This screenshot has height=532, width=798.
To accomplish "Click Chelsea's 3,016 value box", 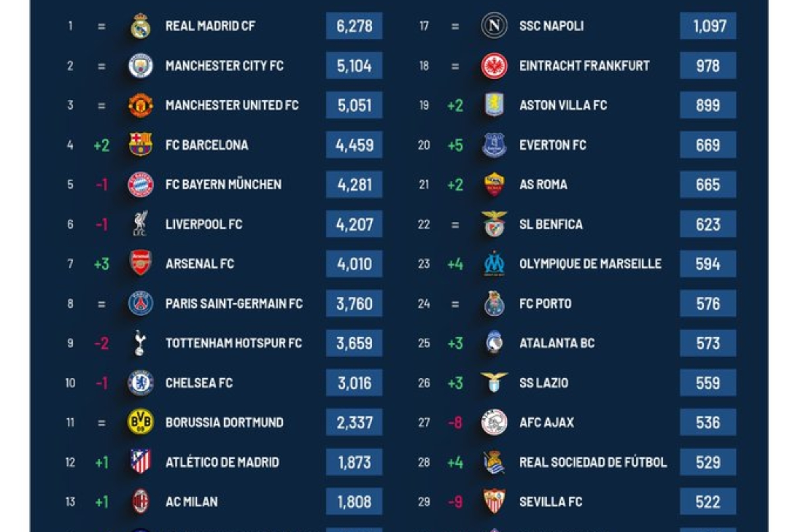I will tap(354, 382).
